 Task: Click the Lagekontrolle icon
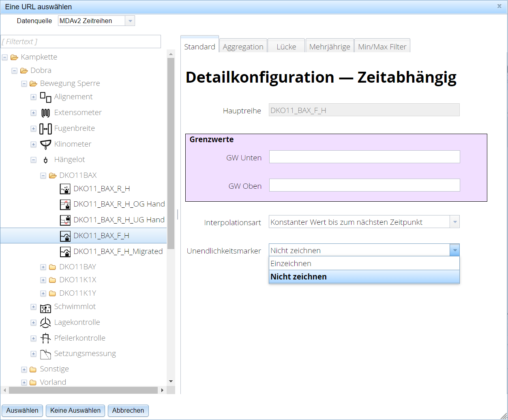pyautogui.click(x=45, y=323)
